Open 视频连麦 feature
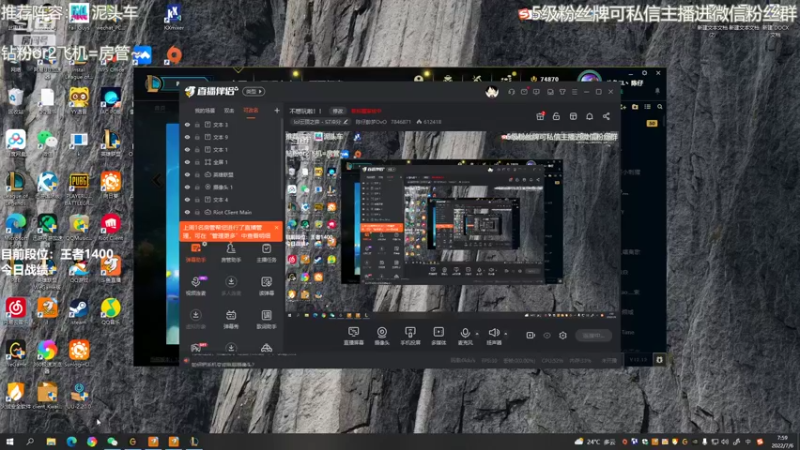This screenshot has width=800, height=450. click(196, 286)
